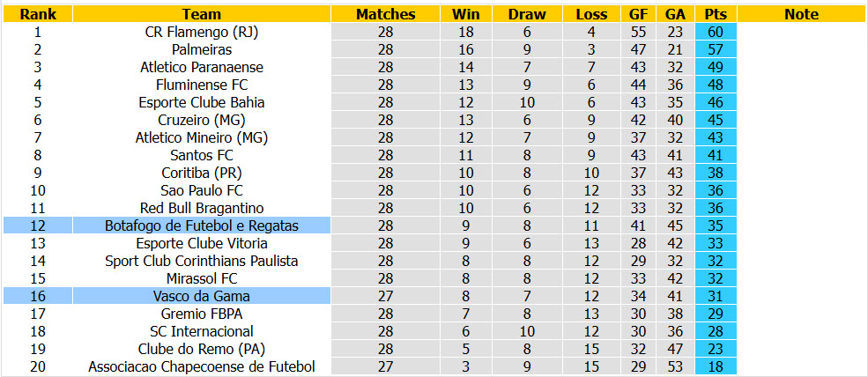Open Santos FC team entry

202,156
